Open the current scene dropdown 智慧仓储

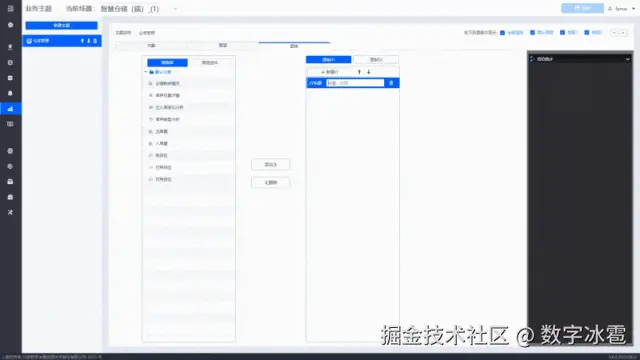(x=139, y=9)
